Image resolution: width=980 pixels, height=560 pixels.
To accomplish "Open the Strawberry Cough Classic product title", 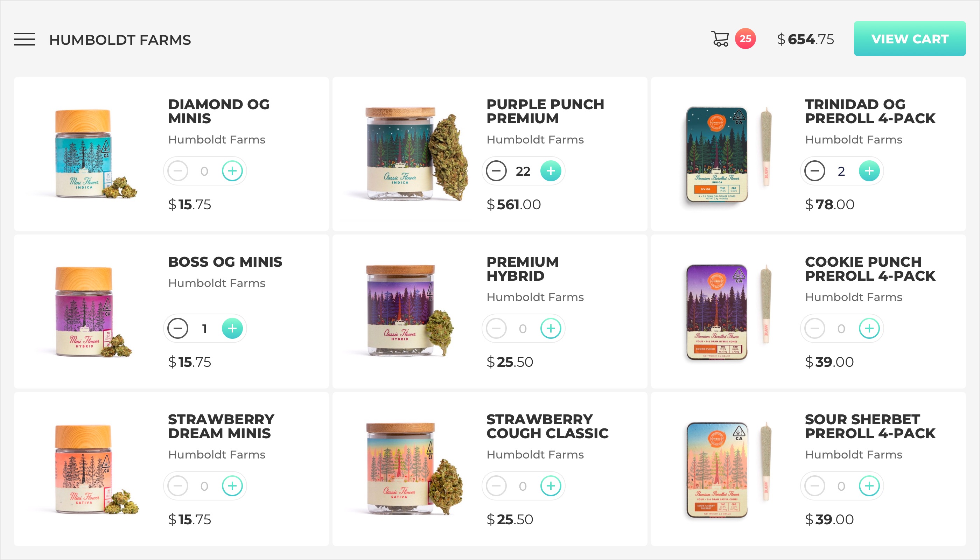I will pyautogui.click(x=547, y=426).
